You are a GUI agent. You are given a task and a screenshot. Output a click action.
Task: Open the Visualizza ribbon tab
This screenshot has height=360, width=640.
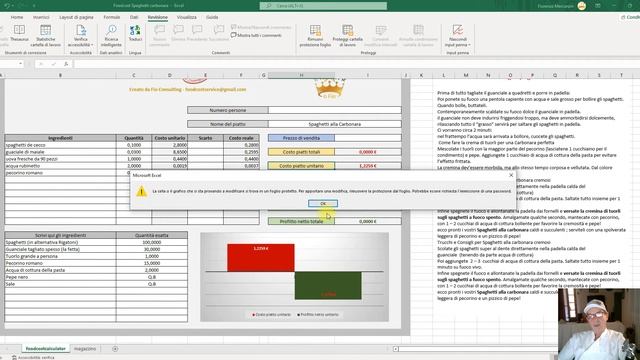pos(187,17)
